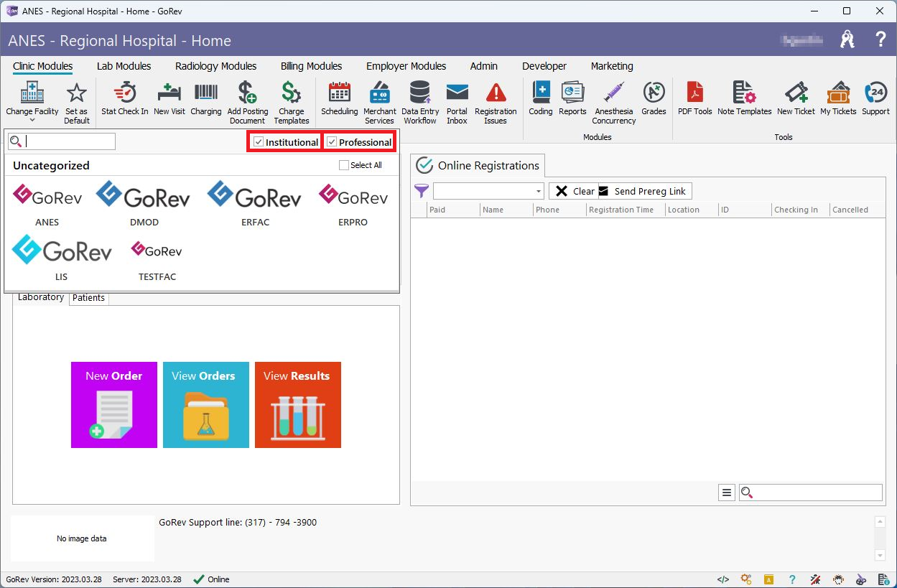
Task: Click the document info status bar icon
Action: coord(884,579)
